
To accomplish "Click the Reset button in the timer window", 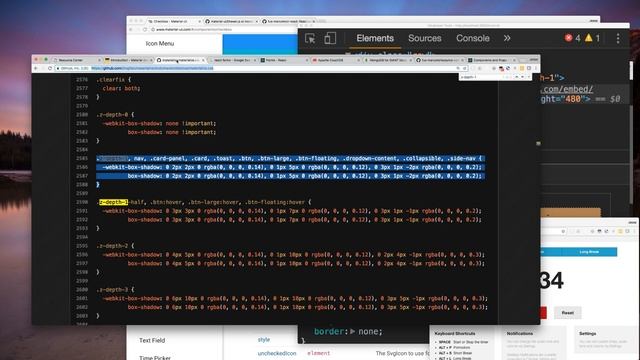I will 568,313.
